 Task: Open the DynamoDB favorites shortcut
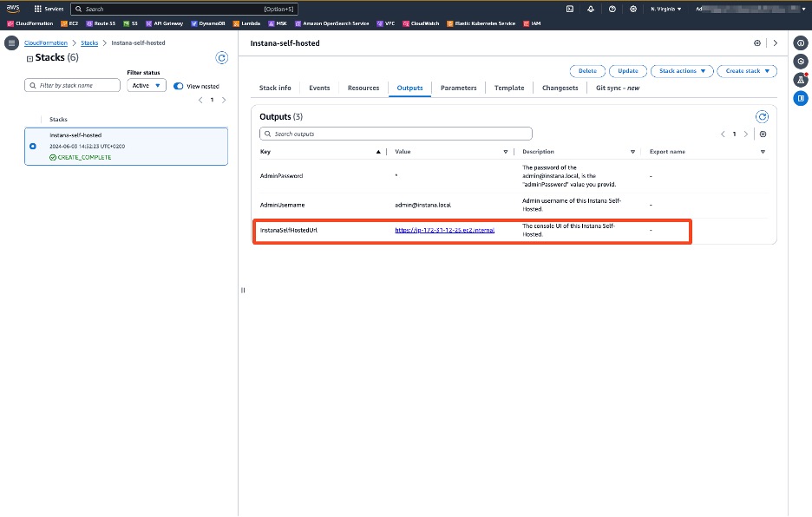coord(207,23)
